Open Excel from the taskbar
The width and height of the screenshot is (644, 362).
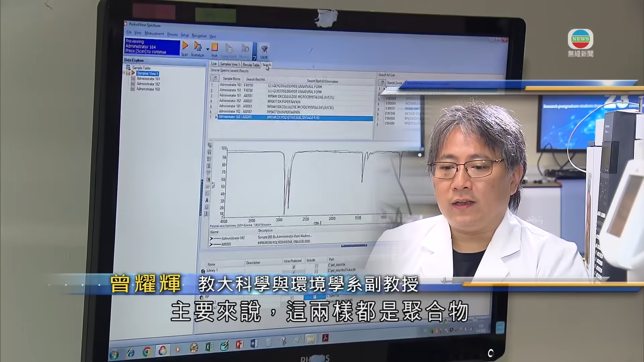(209, 347)
